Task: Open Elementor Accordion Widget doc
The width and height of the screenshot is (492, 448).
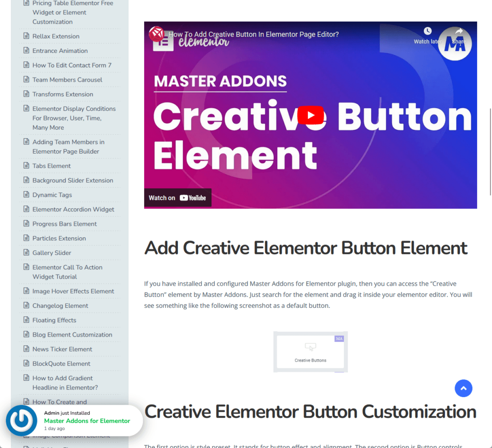Action: [x=73, y=209]
